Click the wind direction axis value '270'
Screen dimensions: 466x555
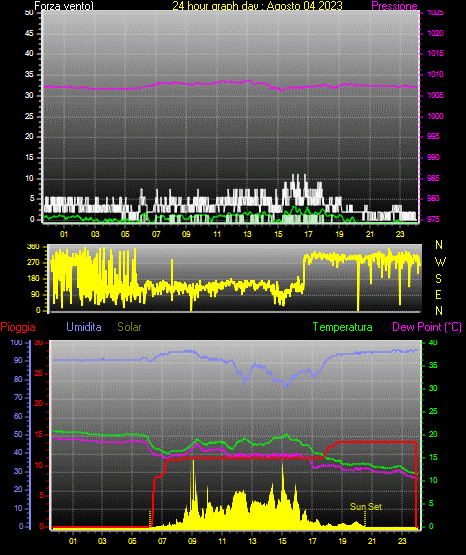34,262
